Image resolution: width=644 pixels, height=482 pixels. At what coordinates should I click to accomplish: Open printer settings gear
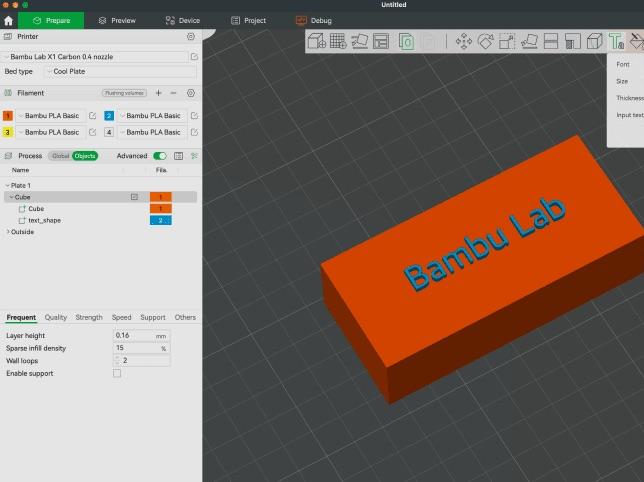tap(191, 37)
